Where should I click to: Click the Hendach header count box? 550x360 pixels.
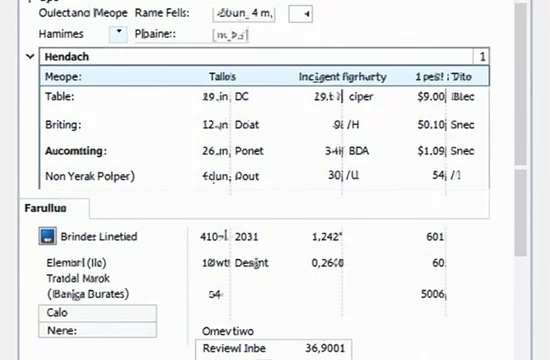[482, 56]
